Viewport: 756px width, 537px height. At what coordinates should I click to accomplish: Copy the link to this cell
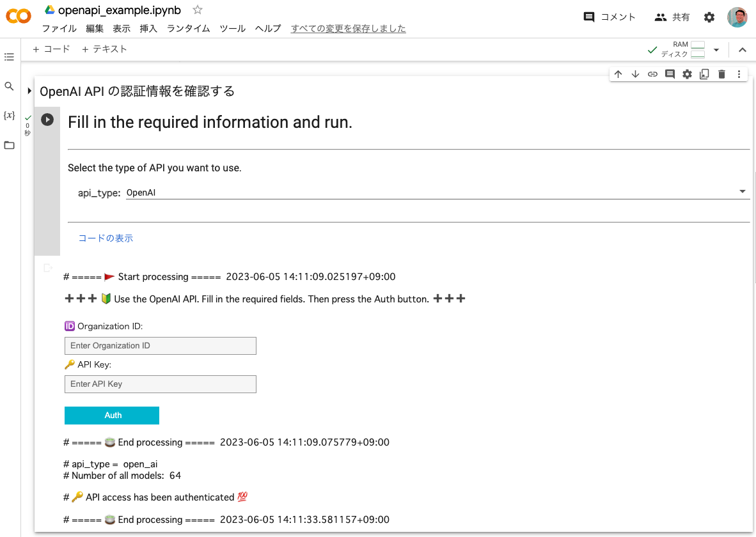pyautogui.click(x=652, y=74)
